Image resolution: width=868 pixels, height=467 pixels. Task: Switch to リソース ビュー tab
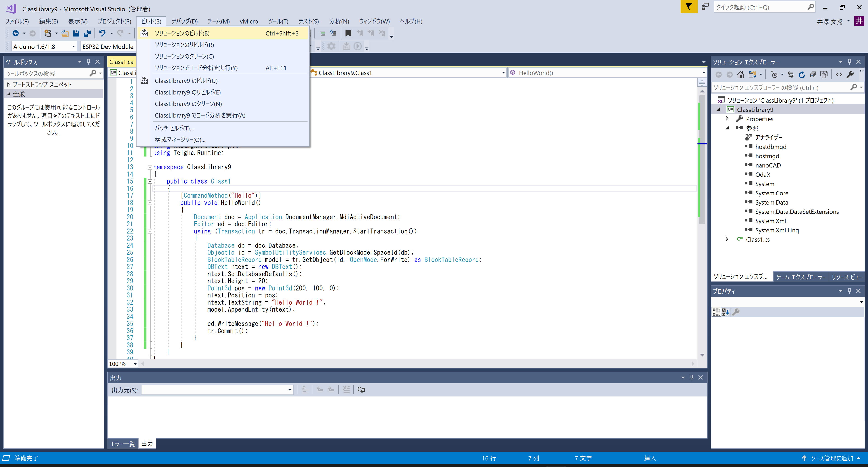click(x=847, y=277)
